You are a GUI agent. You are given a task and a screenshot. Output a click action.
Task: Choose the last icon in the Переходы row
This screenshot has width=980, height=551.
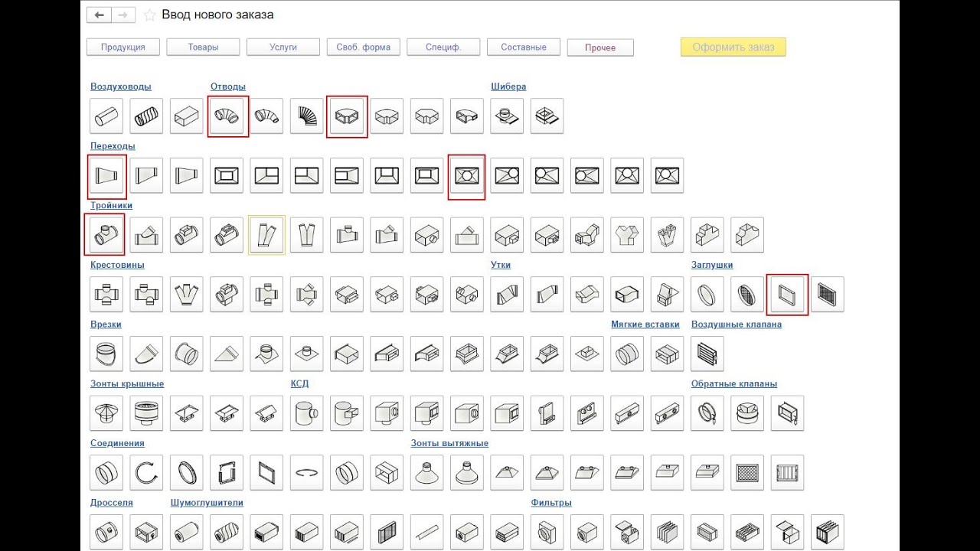667,176
